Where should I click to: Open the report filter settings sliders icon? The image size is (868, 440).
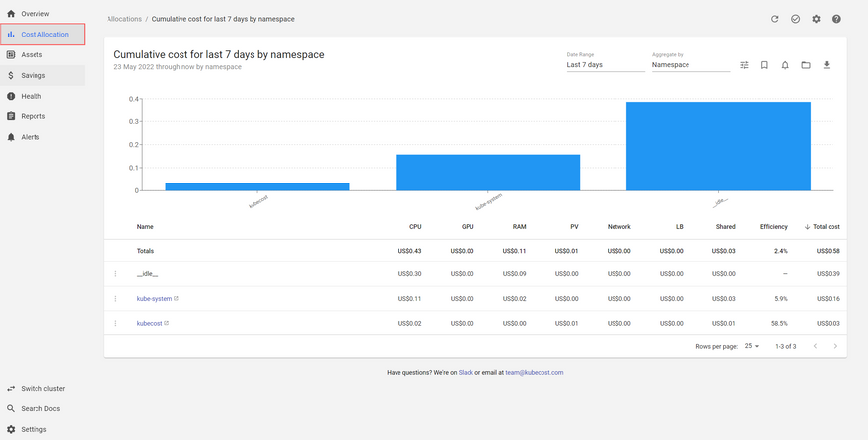(x=743, y=65)
